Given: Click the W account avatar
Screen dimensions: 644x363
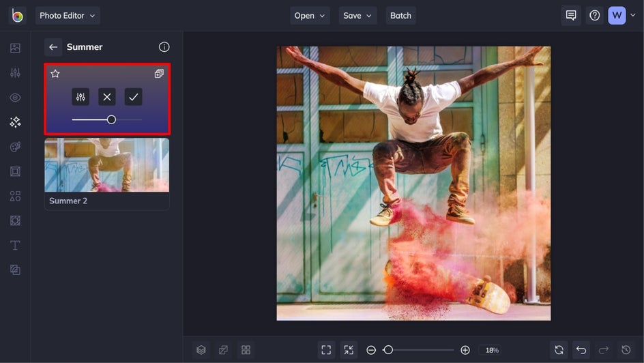Looking at the screenshot, I should pos(617,16).
